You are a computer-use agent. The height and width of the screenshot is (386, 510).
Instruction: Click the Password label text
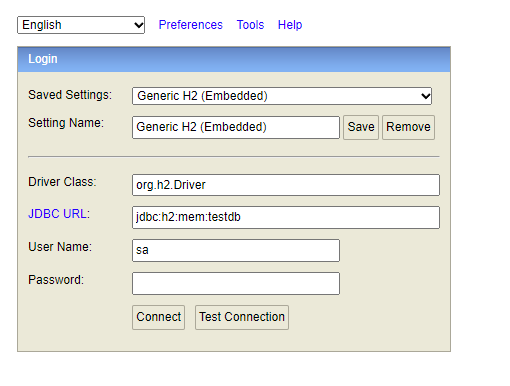(x=56, y=280)
